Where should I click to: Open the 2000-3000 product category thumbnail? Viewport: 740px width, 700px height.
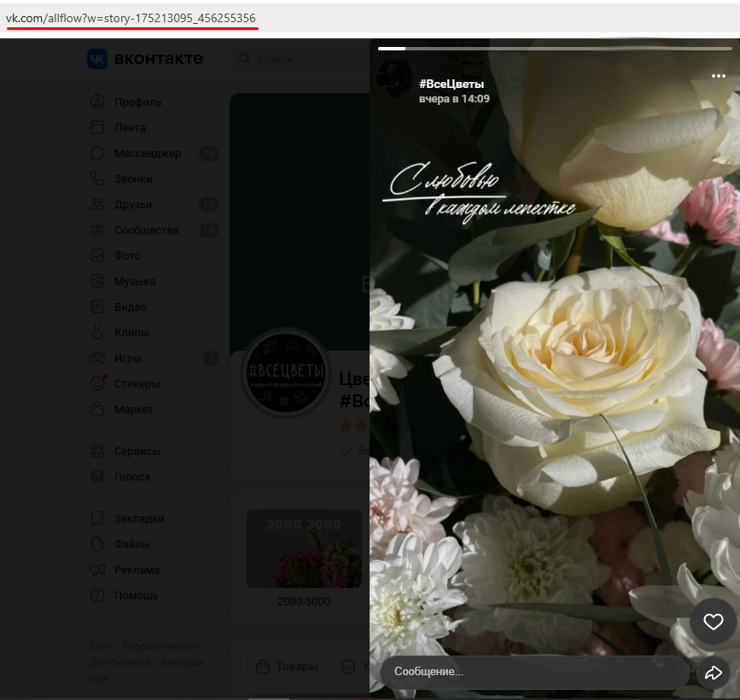(x=304, y=549)
